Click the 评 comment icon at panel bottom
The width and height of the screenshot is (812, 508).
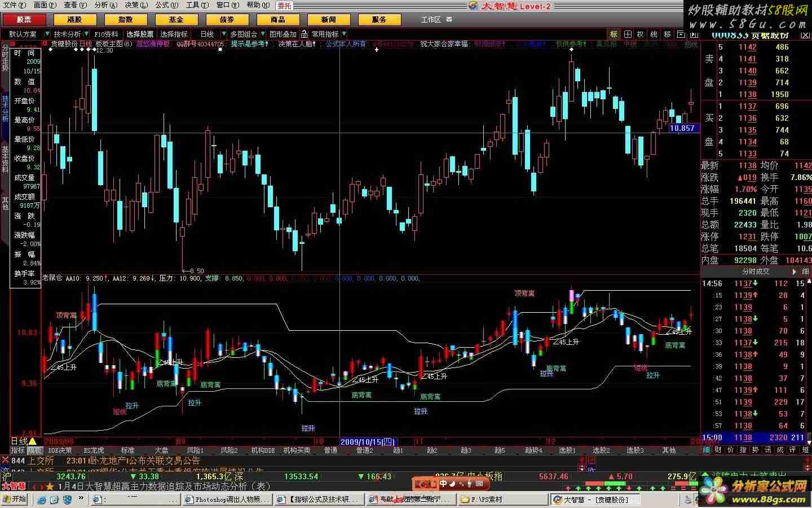(792, 450)
